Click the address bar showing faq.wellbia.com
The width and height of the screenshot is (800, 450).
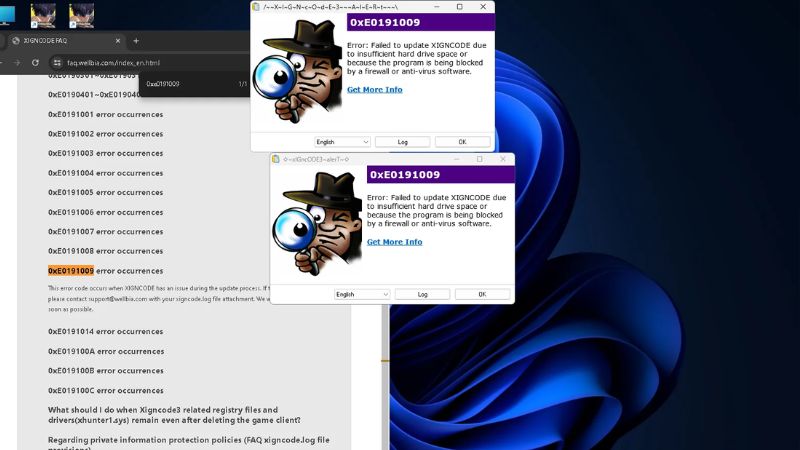(x=110, y=62)
